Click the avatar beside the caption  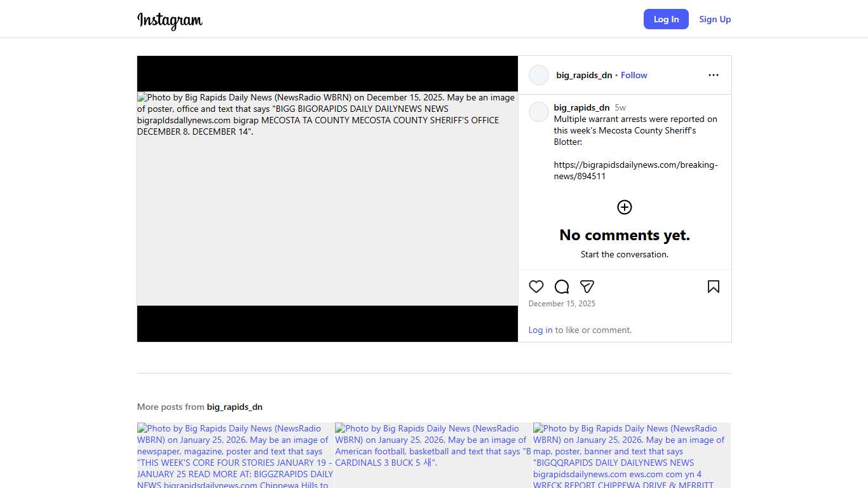[x=539, y=112]
